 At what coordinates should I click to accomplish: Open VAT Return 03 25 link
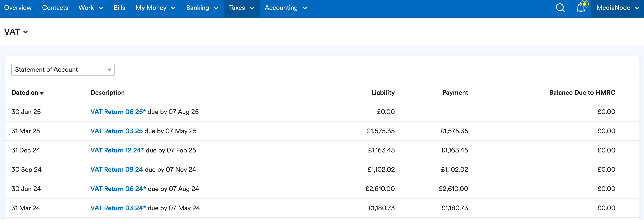[116, 131]
